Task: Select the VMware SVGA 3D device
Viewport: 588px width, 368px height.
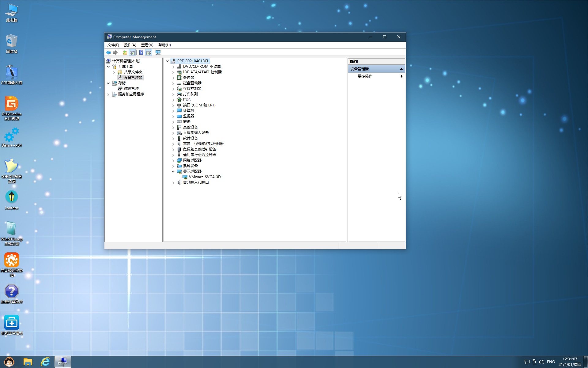Action: [205, 177]
